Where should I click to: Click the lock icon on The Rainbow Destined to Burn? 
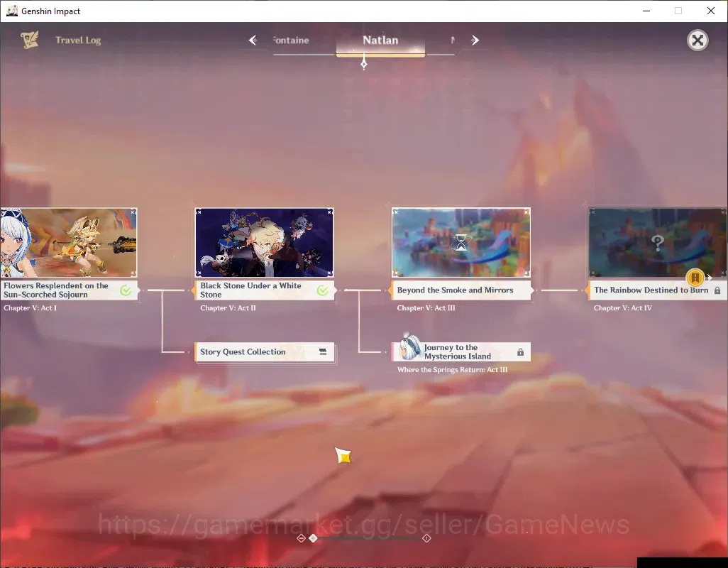point(717,290)
